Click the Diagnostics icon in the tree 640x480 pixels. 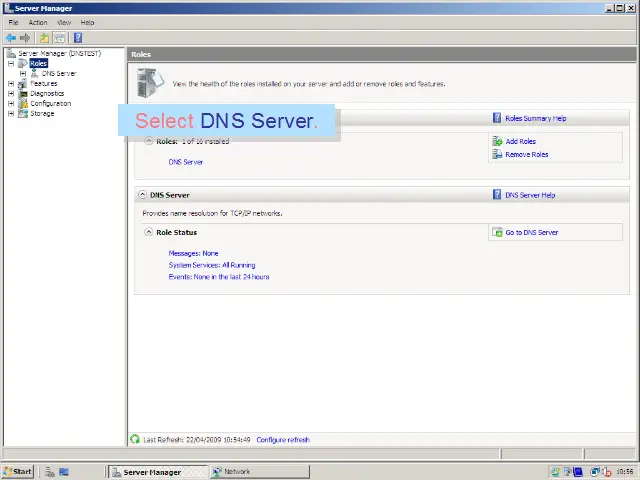(x=23, y=93)
